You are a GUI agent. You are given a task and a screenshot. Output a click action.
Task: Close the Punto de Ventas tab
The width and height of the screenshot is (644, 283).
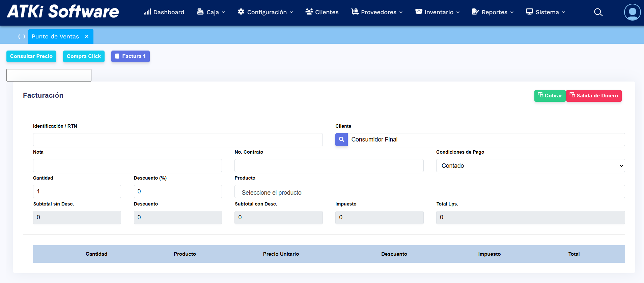(x=87, y=36)
